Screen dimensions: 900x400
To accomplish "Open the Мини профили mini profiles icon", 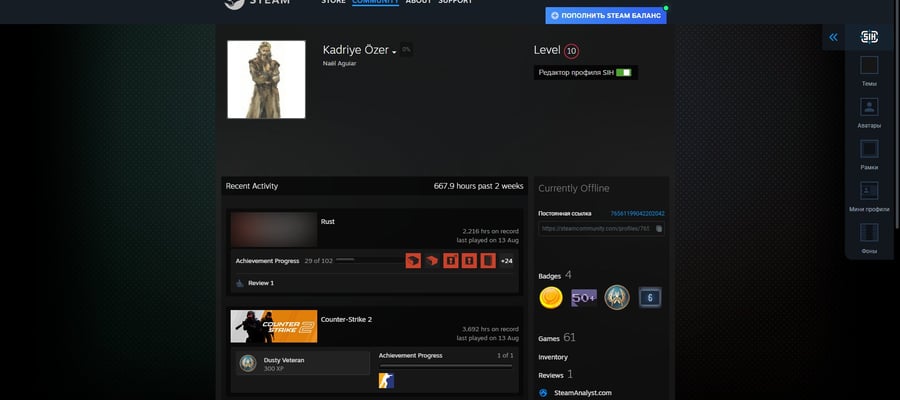I will pos(869,191).
